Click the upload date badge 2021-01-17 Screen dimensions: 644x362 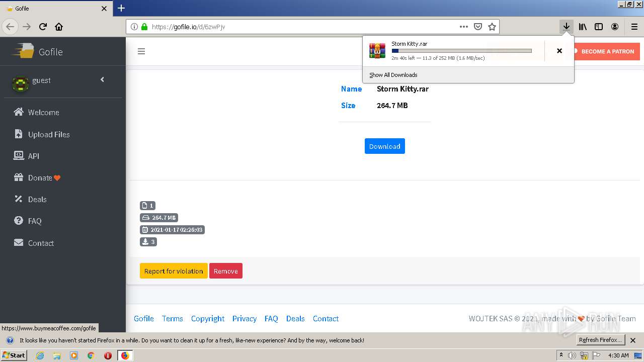[x=172, y=229]
